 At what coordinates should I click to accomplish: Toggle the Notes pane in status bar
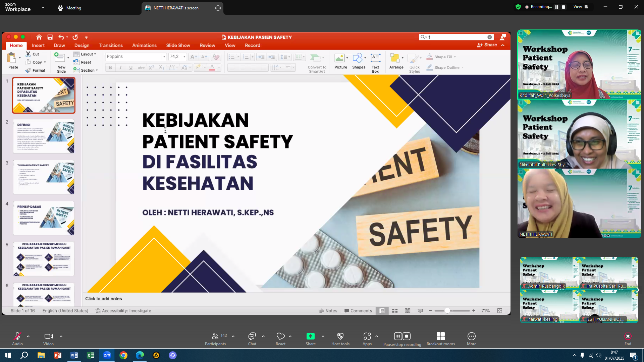click(328, 311)
